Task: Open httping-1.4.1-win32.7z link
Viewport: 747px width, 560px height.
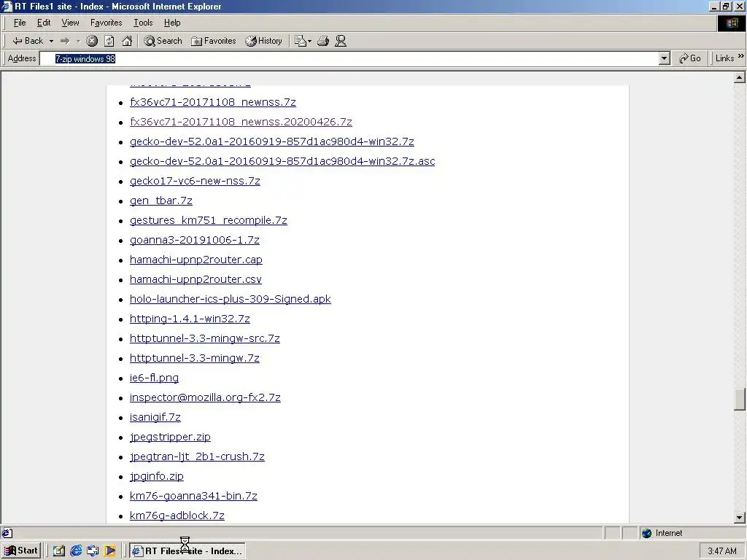Action: pos(190,319)
